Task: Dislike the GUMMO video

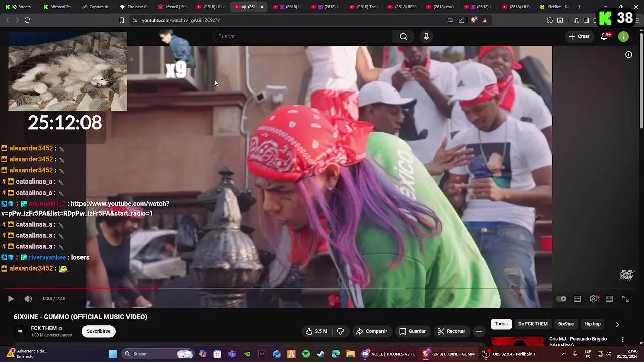Action: [340, 331]
